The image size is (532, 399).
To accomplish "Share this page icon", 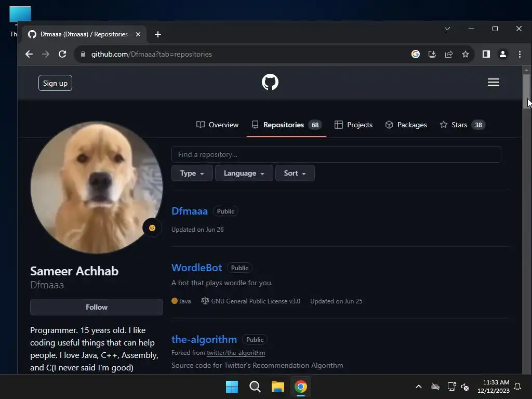I will coord(449,54).
